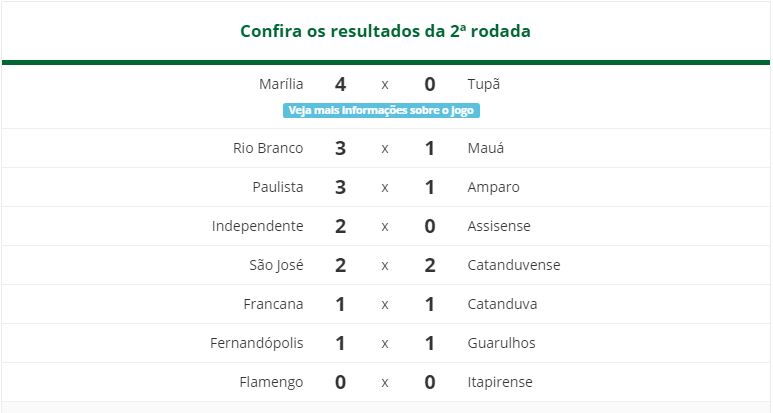Screen dimensions: 773x413
Task: Click the Francana team name
Action: [x=273, y=304]
